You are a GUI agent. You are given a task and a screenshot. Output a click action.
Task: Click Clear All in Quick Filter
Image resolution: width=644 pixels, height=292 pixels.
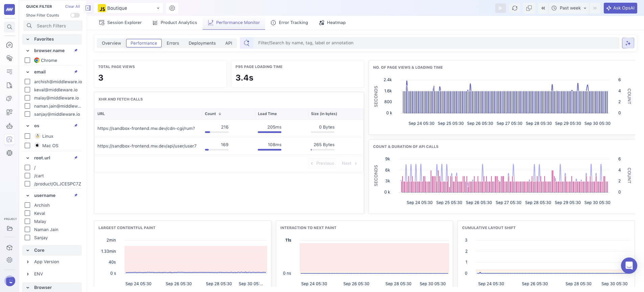72,6
